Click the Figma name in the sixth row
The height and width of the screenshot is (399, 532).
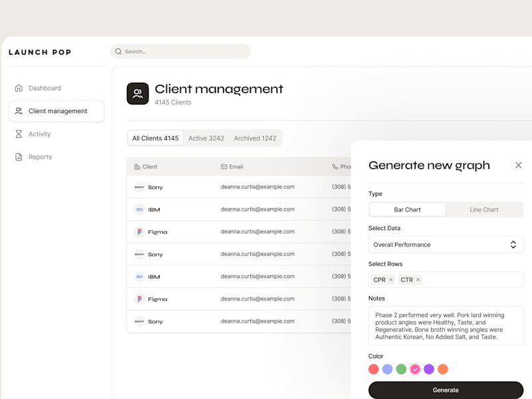[158, 299]
